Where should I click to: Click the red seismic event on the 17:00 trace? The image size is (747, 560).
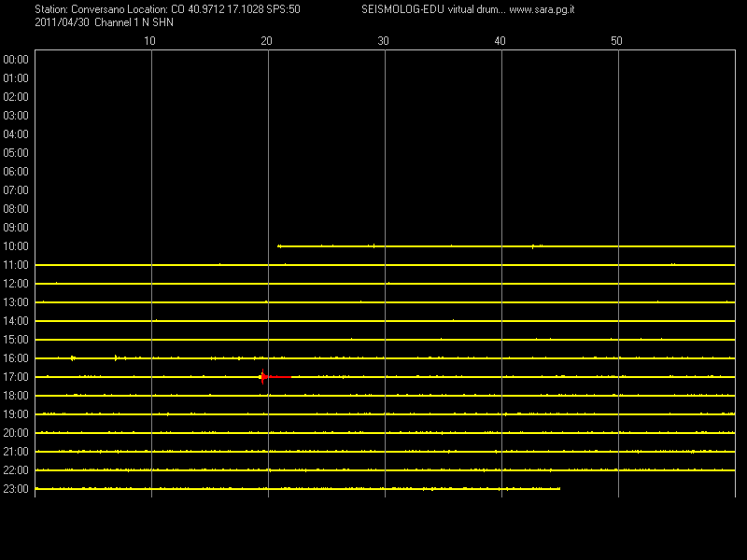coord(275,377)
